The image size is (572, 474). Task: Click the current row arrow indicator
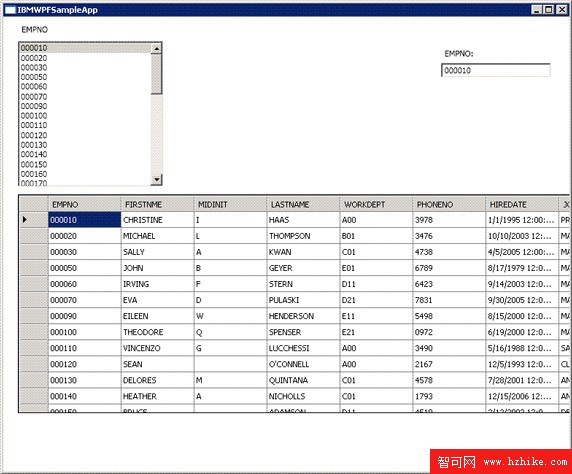tap(25, 220)
